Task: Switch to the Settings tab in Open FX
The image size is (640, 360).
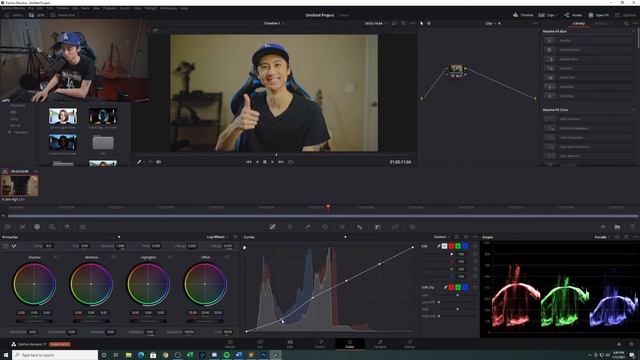Action: pos(600,24)
